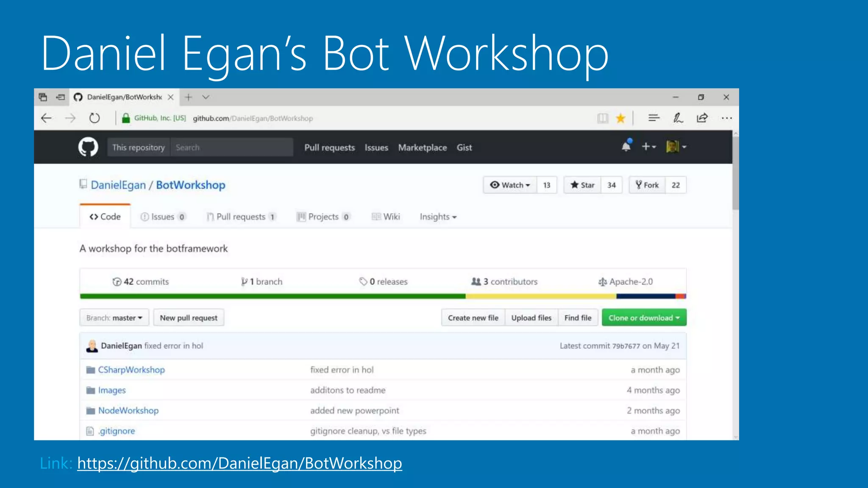Viewport: 868px width, 488px height.
Task: Click the favorites star in address bar
Action: [620, 118]
